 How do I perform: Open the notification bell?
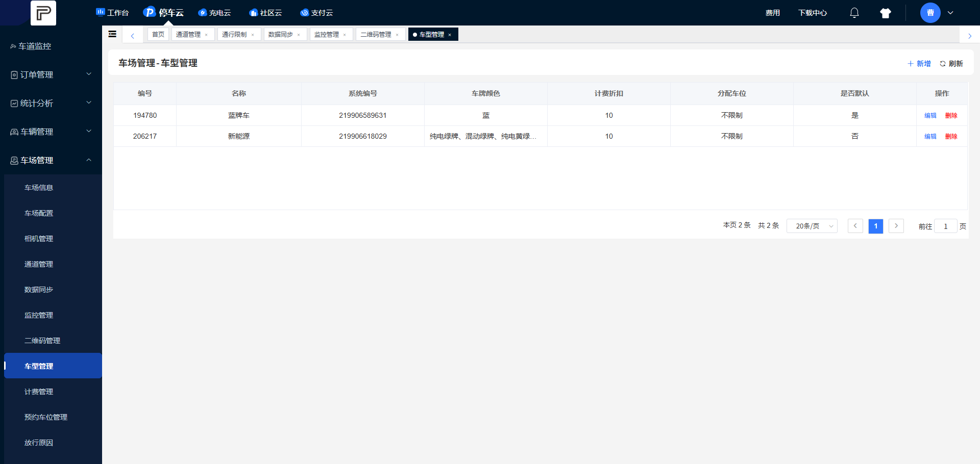(x=854, y=13)
